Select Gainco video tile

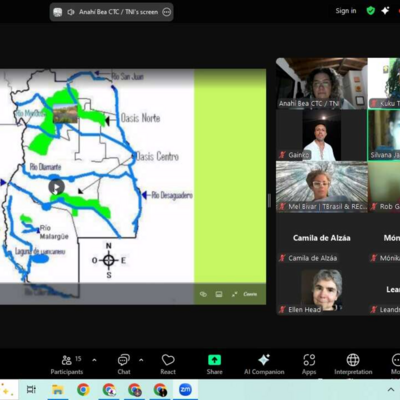tap(322, 135)
